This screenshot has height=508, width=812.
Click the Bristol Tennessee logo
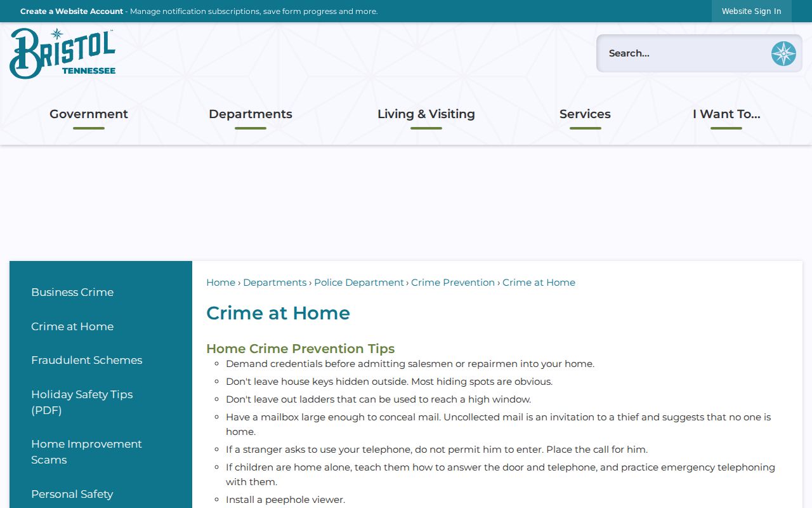tap(63, 53)
